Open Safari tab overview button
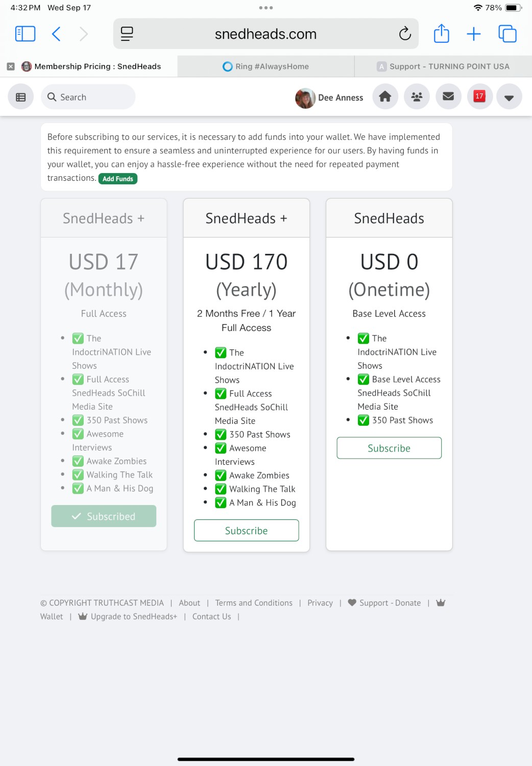This screenshot has width=532, height=766. point(507,34)
